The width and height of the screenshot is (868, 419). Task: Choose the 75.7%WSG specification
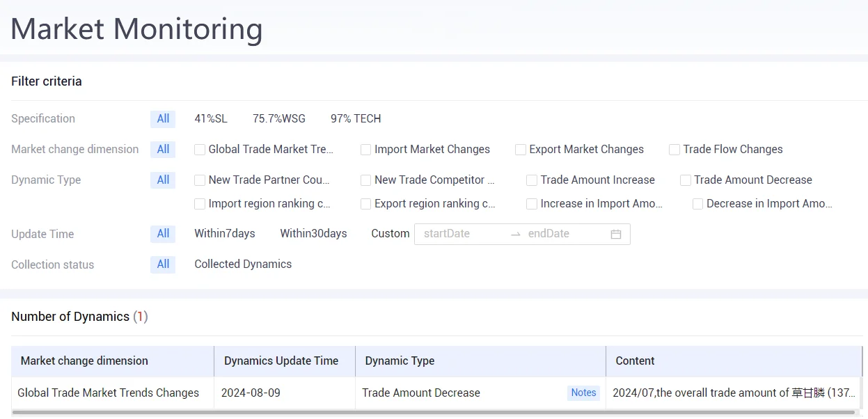(x=279, y=119)
